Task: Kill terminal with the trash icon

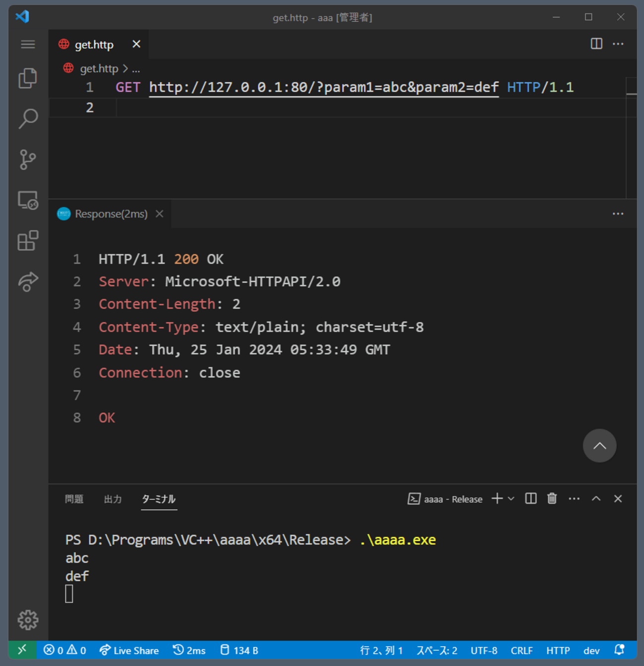Action: tap(552, 499)
